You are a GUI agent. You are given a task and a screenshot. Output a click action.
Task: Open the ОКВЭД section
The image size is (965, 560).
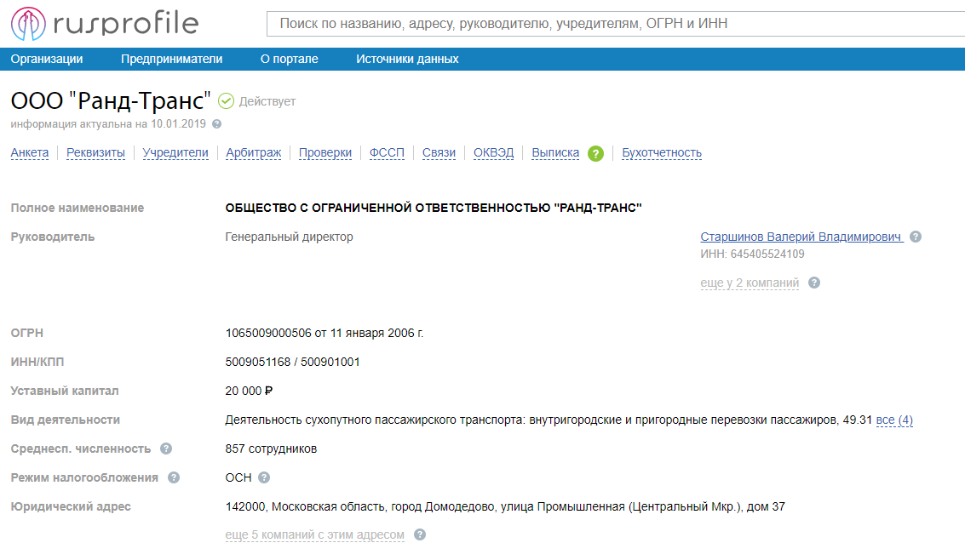(494, 152)
